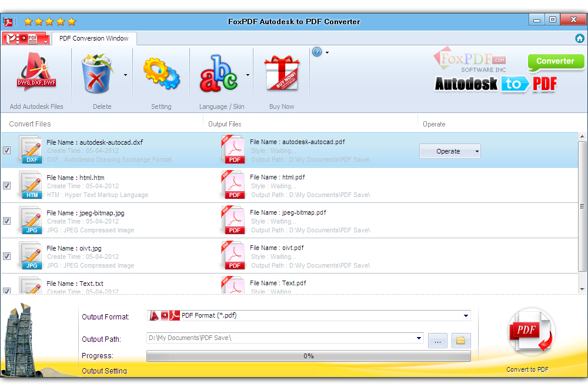
Task: Click the HTM file icon for html.htm
Action: tap(31, 186)
